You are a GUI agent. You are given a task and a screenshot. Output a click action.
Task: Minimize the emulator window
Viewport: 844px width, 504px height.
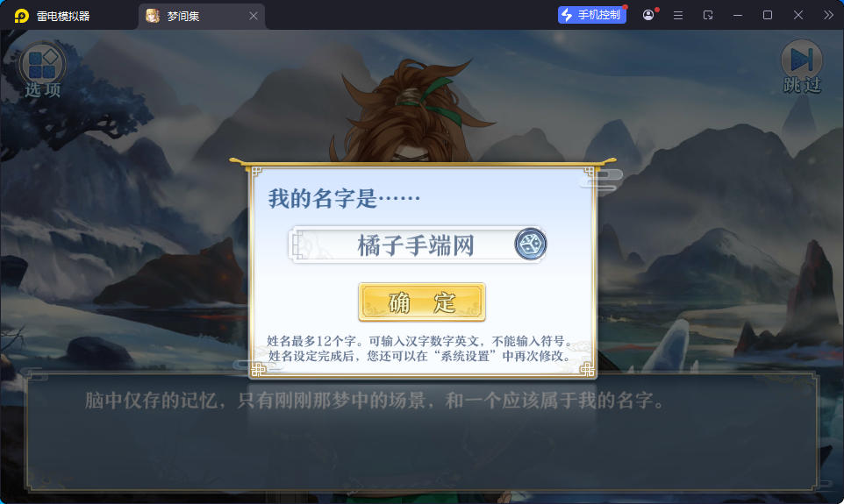point(738,15)
